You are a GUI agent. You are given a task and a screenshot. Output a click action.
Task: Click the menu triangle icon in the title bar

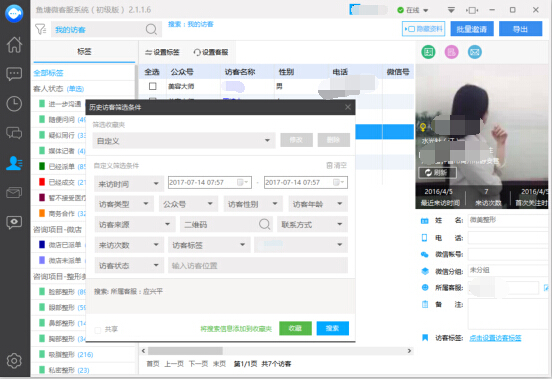click(451, 10)
